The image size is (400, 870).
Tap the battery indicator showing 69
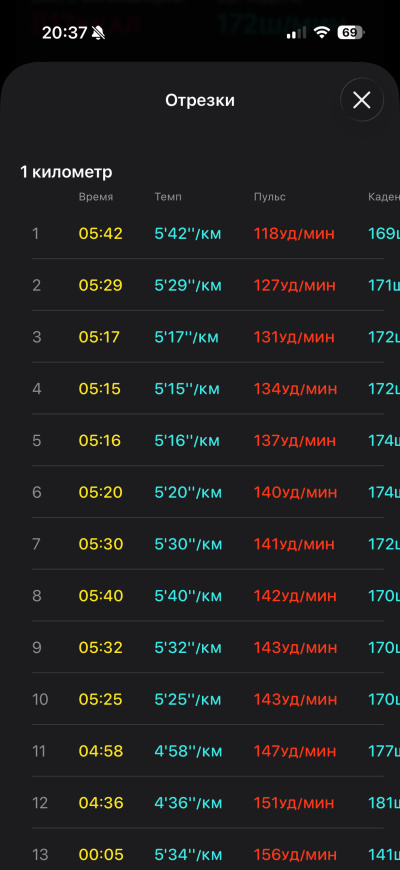click(x=351, y=33)
